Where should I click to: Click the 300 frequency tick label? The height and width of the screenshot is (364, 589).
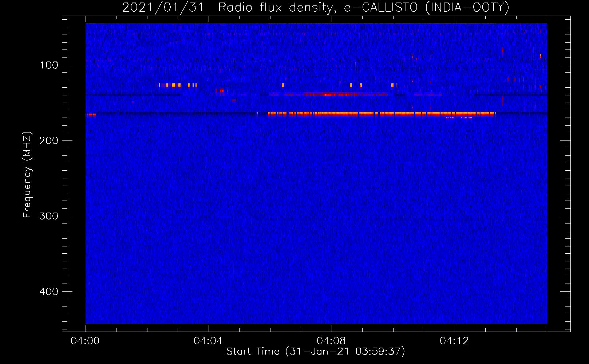coord(49,216)
